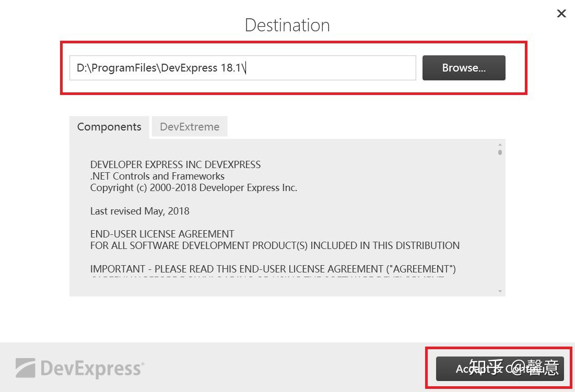Select the Components tab
Image resolution: width=575 pixels, height=392 pixels.
(x=109, y=126)
